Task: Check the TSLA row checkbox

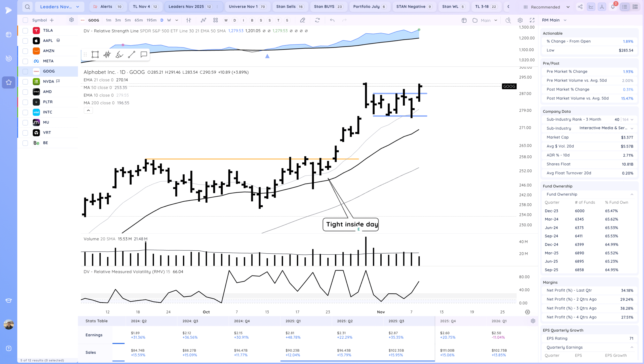Action: point(25,31)
